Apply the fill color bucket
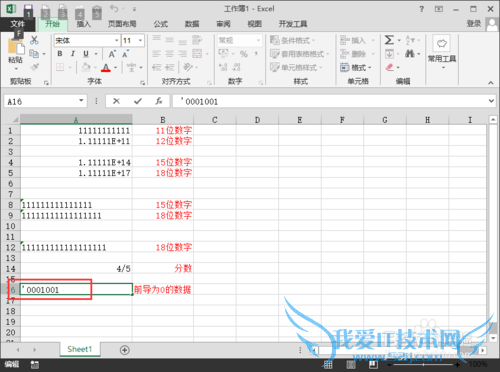This screenshot has height=372, width=500. (86, 67)
